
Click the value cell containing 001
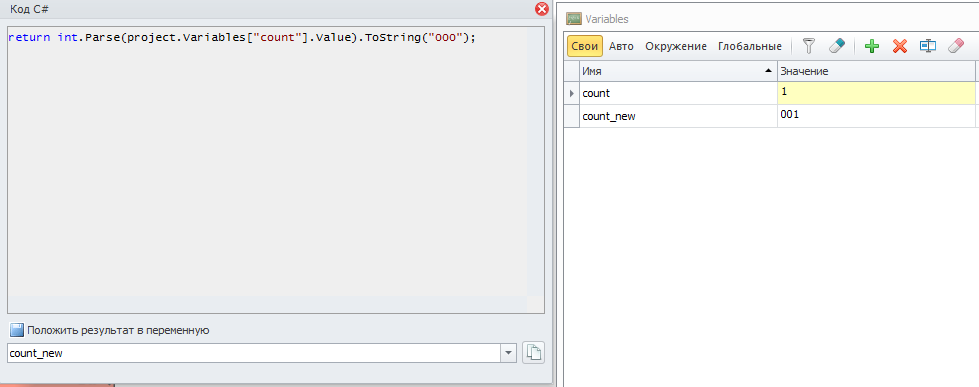click(876, 116)
